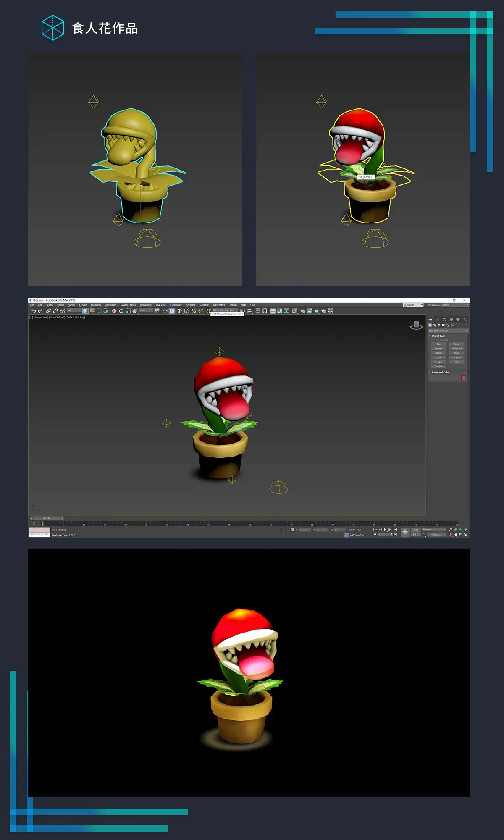This screenshot has height=840, width=504.
Task: Open the Modifiers menu
Action: point(96,305)
